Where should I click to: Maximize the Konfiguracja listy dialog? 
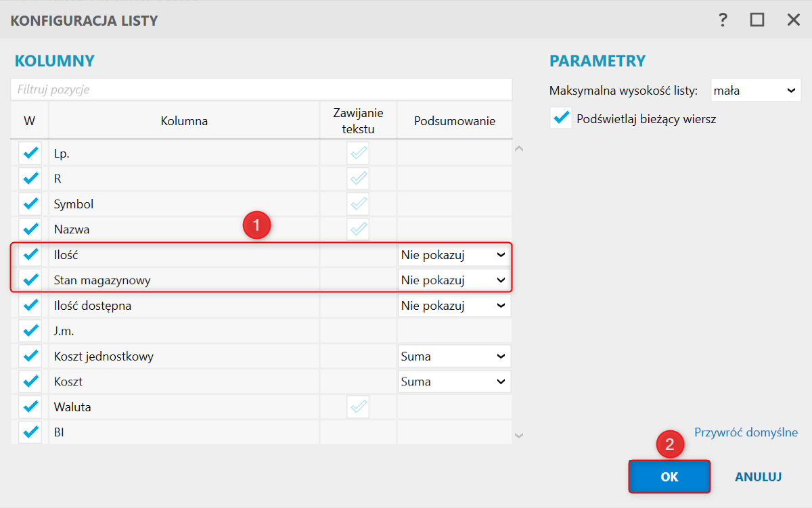[757, 20]
